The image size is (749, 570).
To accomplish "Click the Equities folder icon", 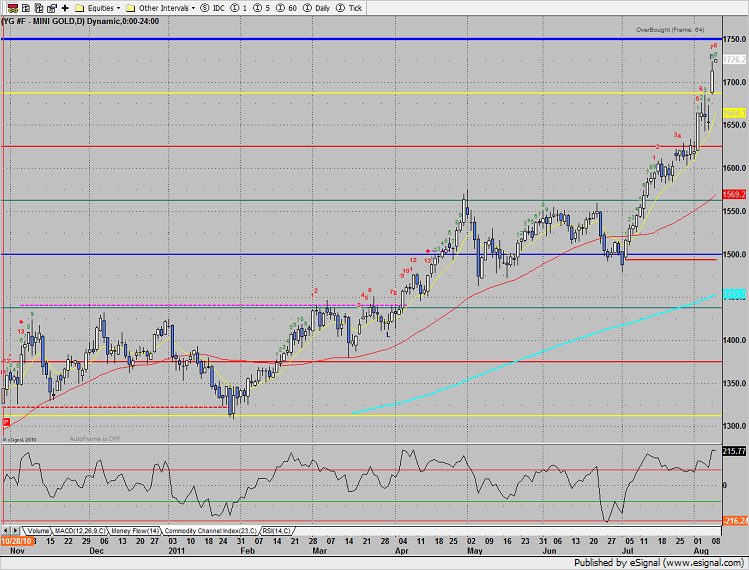I will pyautogui.click(x=80, y=8).
